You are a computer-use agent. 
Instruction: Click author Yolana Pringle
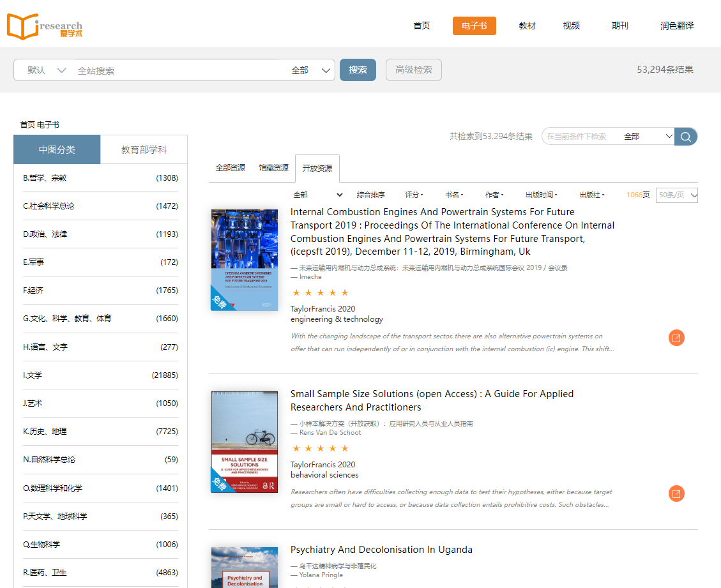tap(321, 575)
